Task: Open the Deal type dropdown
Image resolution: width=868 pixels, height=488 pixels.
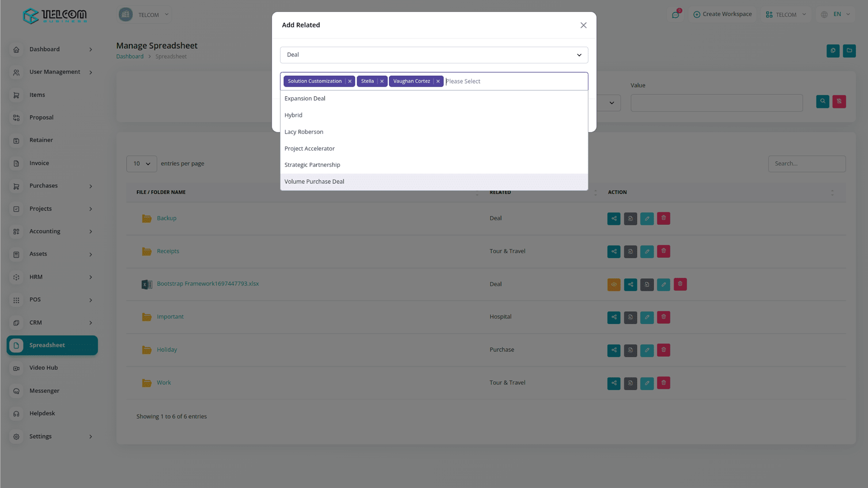Action: 434,55
